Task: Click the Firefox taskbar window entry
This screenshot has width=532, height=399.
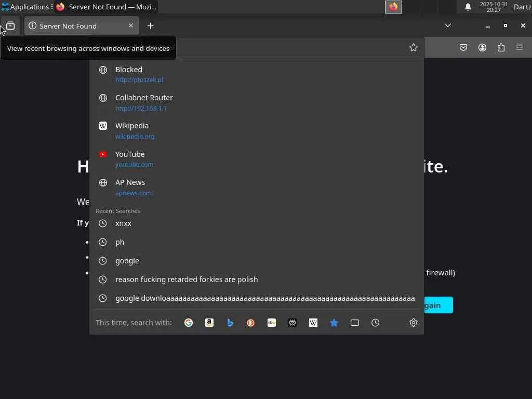Action: [106, 7]
